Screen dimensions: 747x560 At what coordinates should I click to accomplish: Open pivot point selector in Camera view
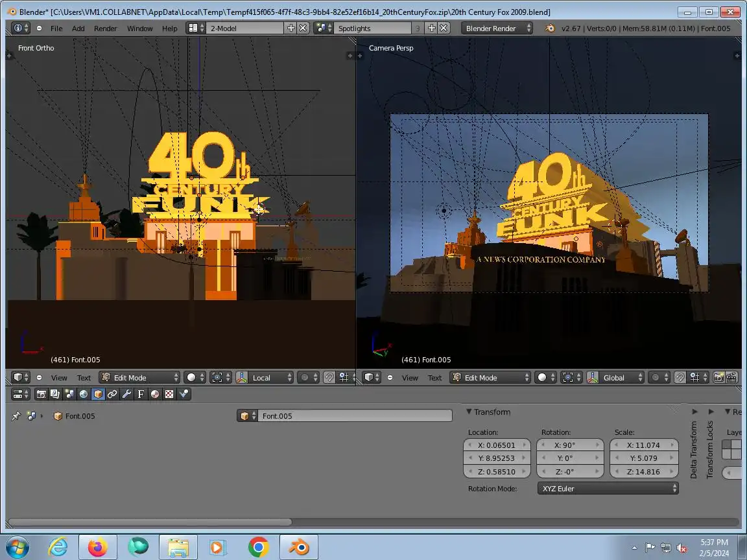[572, 378]
